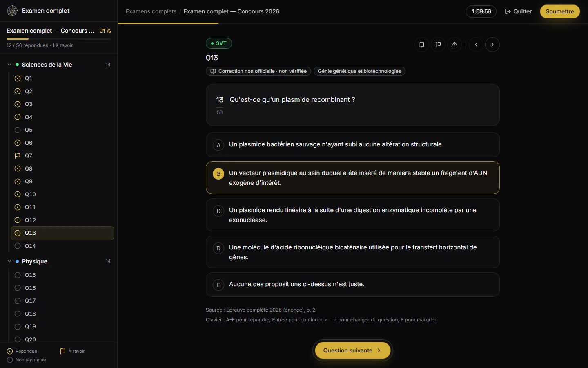Click the 12 / 56 répondues counter
This screenshot has width=588, height=368.
pyautogui.click(x=27, y=45)
